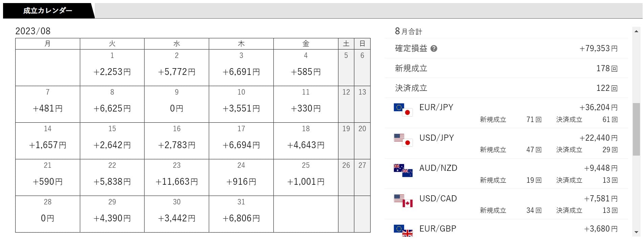Click August 9 cell showing 0円
This screenshot has width=644, height=240.
(x=177, y=104)
